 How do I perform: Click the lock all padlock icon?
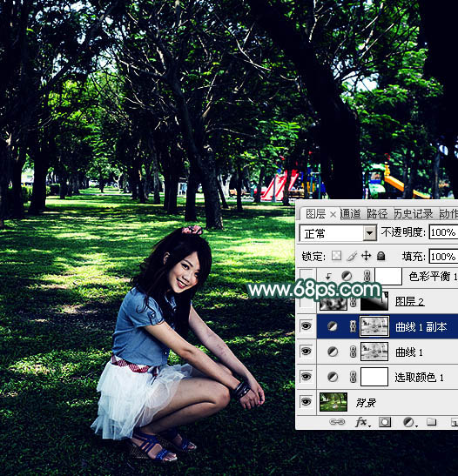381,256
